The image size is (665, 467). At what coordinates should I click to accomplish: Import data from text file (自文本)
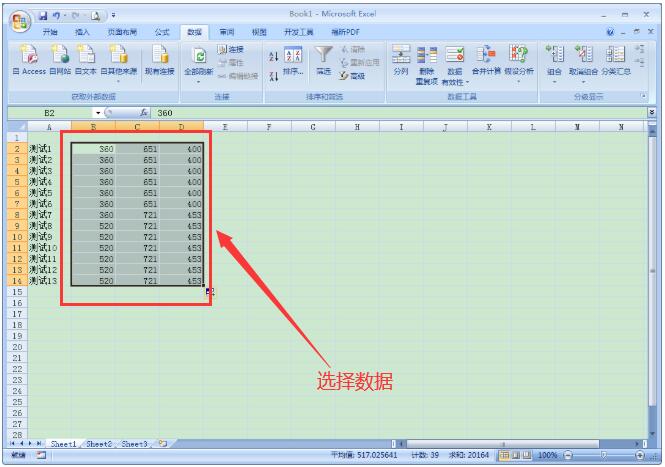click(x=86, y=60)
